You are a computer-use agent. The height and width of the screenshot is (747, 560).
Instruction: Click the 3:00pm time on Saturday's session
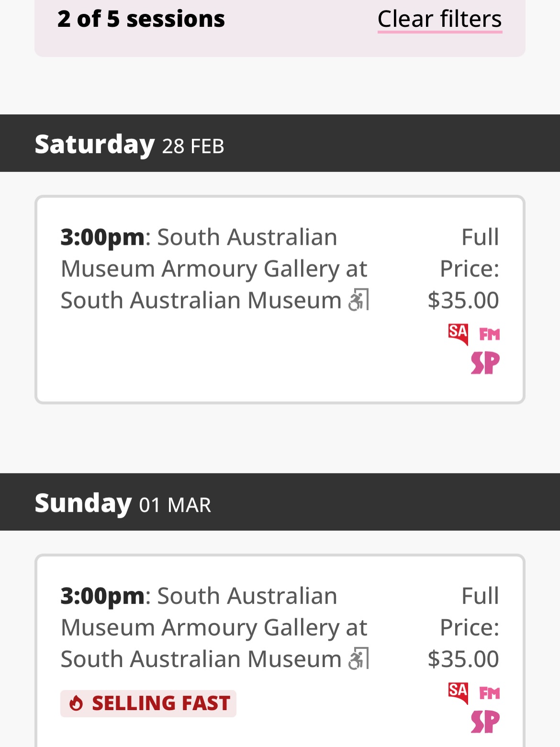tap(101, 236)
